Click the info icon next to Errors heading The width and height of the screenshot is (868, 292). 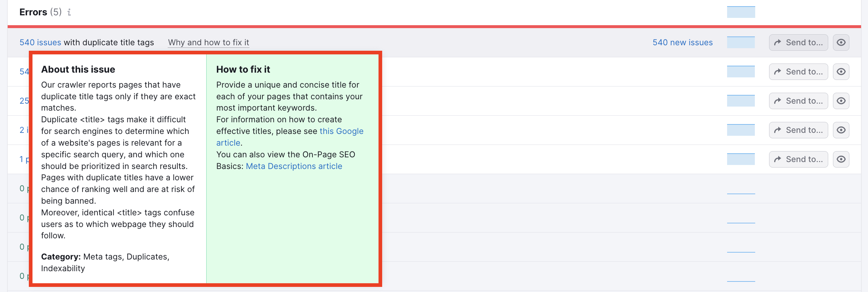(69, 12)
